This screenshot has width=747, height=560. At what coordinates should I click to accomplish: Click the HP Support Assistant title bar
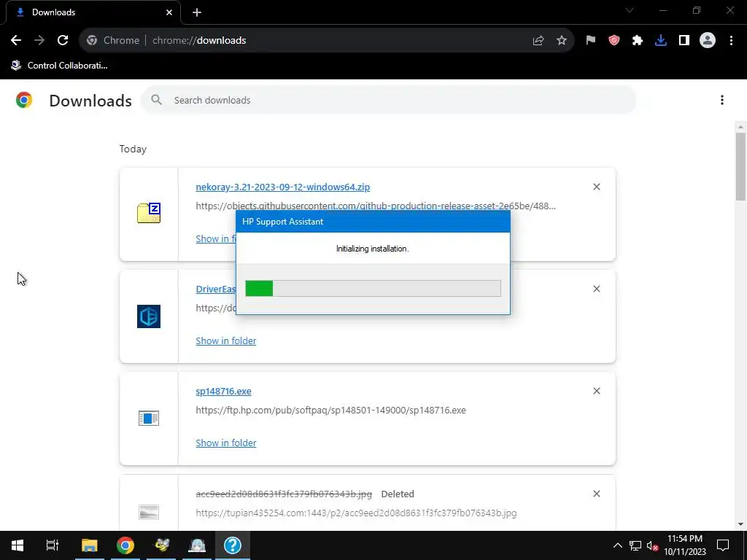coord(373,222)
